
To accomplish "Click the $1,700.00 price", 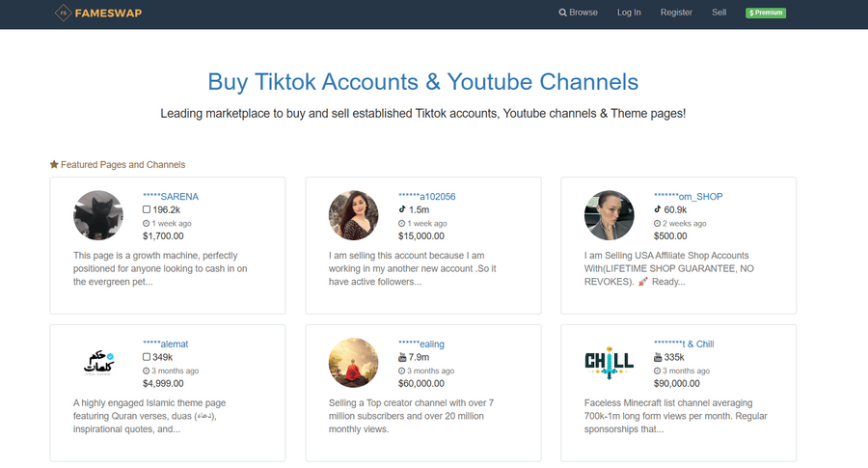I will 163,236.
